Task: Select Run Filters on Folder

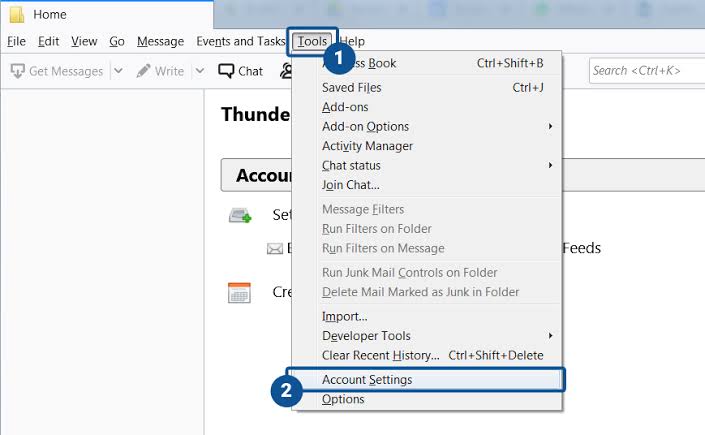Action: [x=427, y=229]
